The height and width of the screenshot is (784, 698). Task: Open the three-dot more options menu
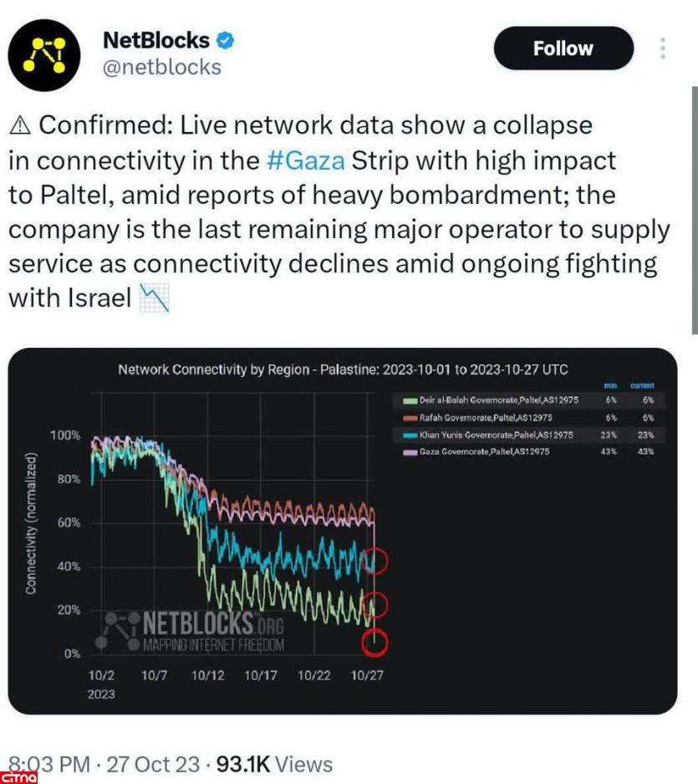tap(662, 48)
